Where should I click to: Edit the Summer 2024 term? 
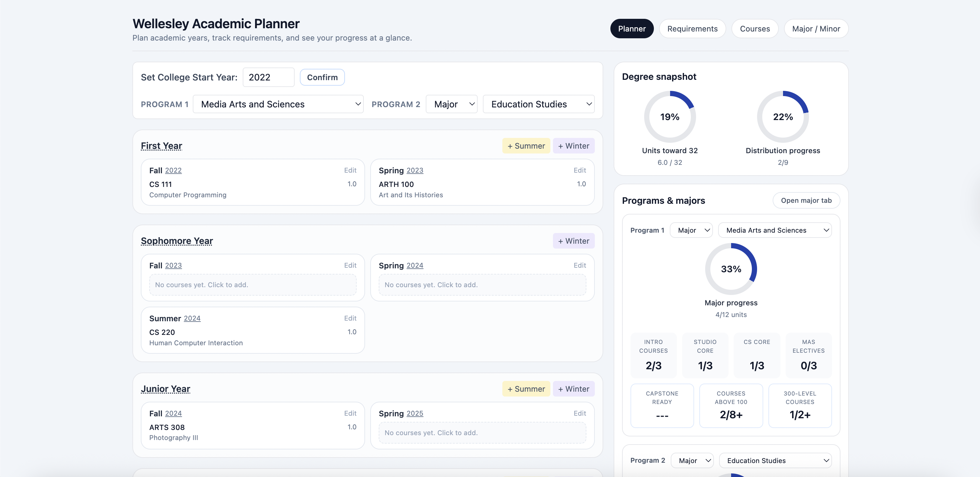(350, 318)
